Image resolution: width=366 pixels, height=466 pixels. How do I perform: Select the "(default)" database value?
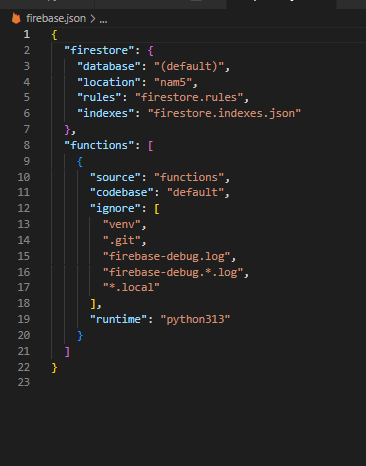pos(189,66)
